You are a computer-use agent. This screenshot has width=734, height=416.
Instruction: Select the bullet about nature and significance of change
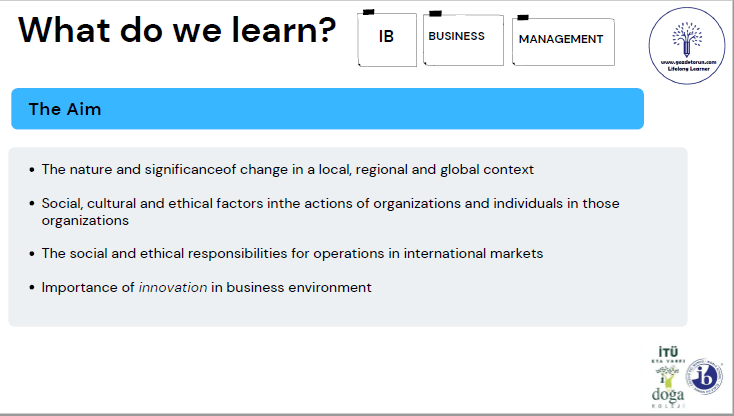(x=288, y=169)
